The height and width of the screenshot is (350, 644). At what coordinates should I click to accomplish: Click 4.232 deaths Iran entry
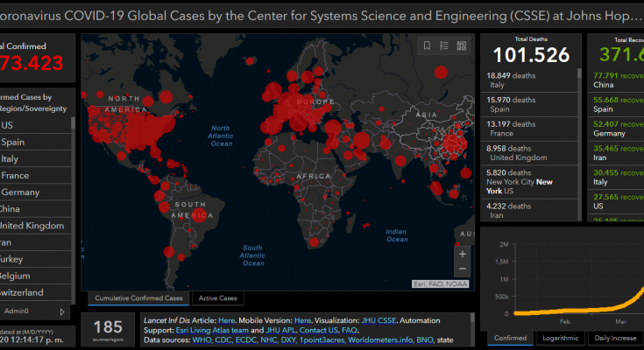coord(529,211)
